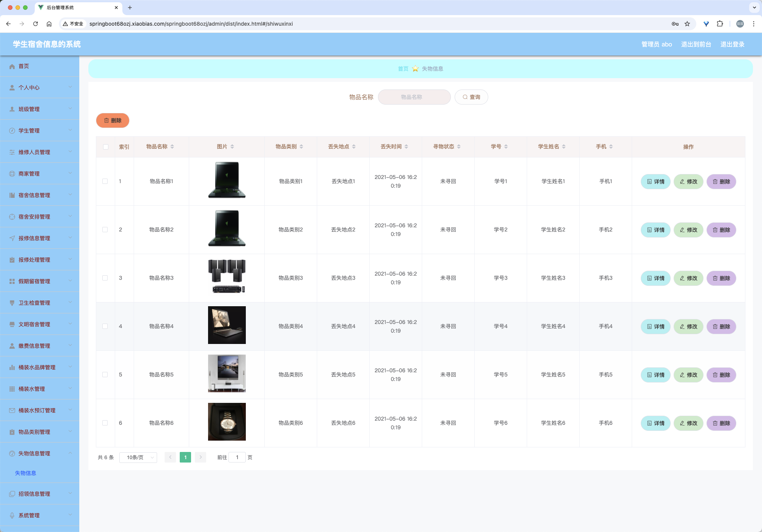Click the icon beside 宿舍信息管理

tap(12, 195)
